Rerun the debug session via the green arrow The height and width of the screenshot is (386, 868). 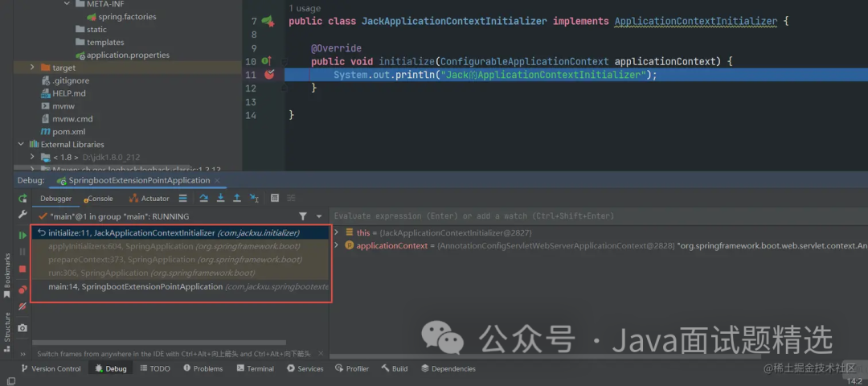[x=23, y=199]
